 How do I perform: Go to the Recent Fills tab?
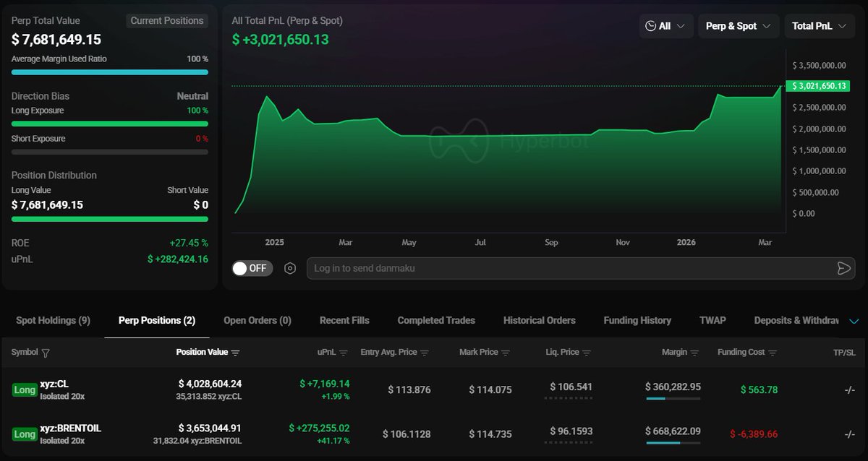point(344,320)
